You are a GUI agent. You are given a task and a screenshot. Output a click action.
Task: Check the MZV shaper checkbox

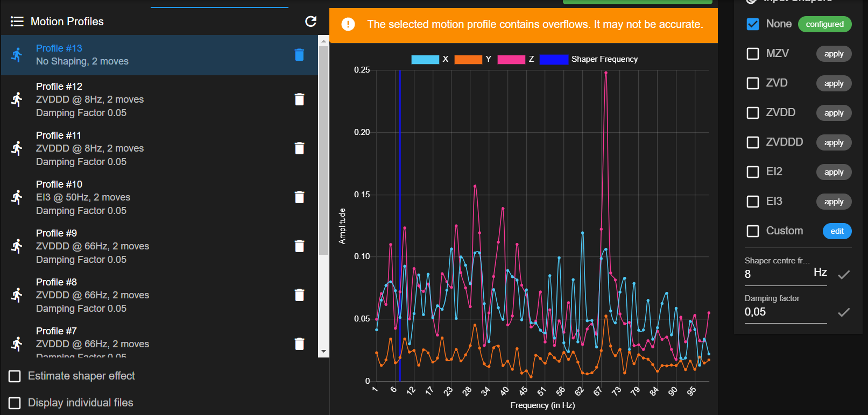(x=753, y=54)
